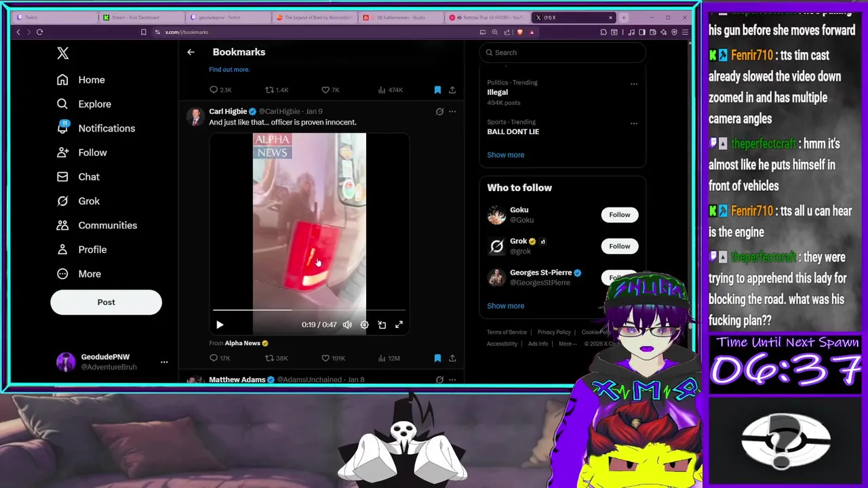Open the Terms of Service link
This screenshot has width=868, height=488.
click(507, 332)
